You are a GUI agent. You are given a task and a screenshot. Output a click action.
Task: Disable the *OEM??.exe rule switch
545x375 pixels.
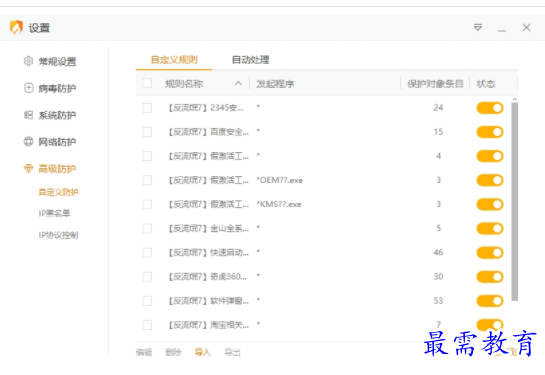(x=490, y=180)
